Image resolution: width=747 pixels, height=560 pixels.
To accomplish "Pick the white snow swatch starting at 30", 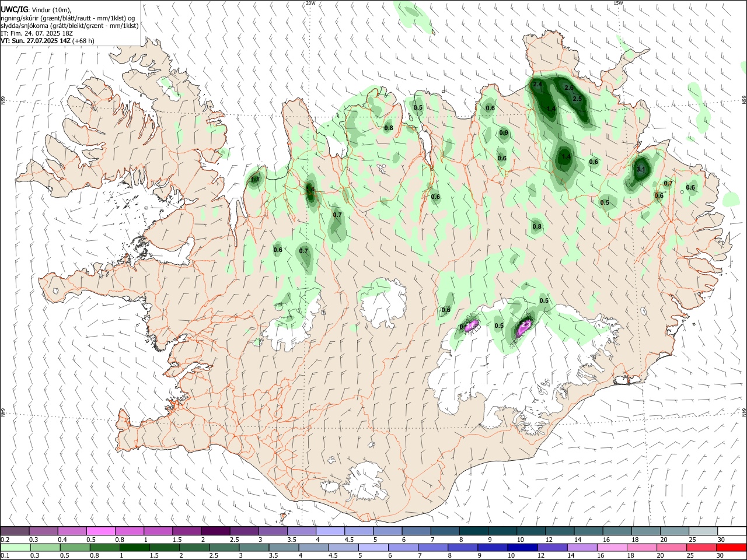I will pyautogui.click(x=731, y=531).
